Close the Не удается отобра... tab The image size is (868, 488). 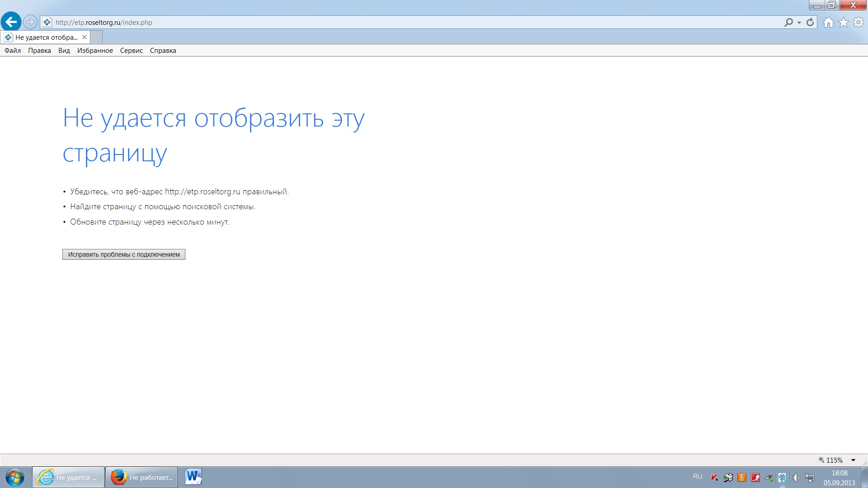(x=85, y=37)
